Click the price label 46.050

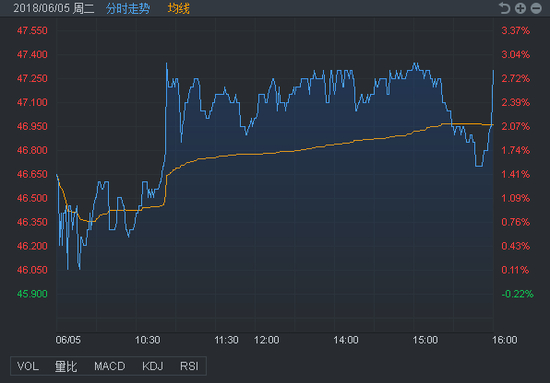[32, 270]
